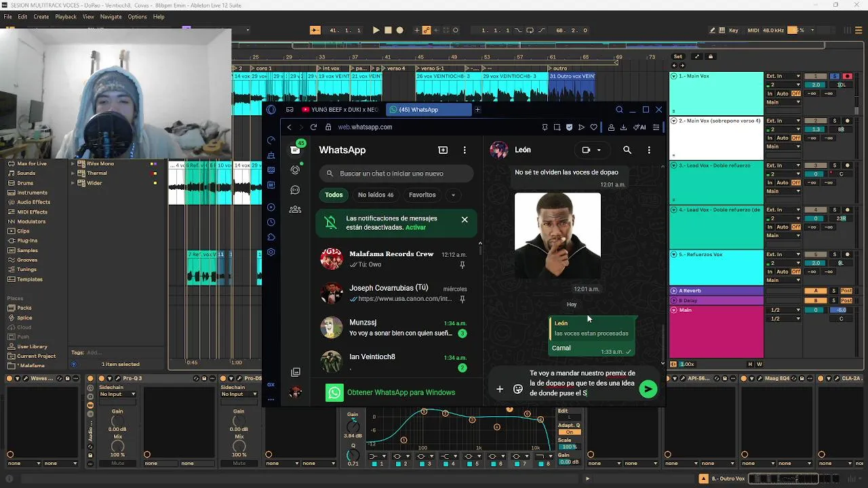Solo the 1.- Main Vox track
The width and height of the screenshot is (868, 488).
[835, 76]
